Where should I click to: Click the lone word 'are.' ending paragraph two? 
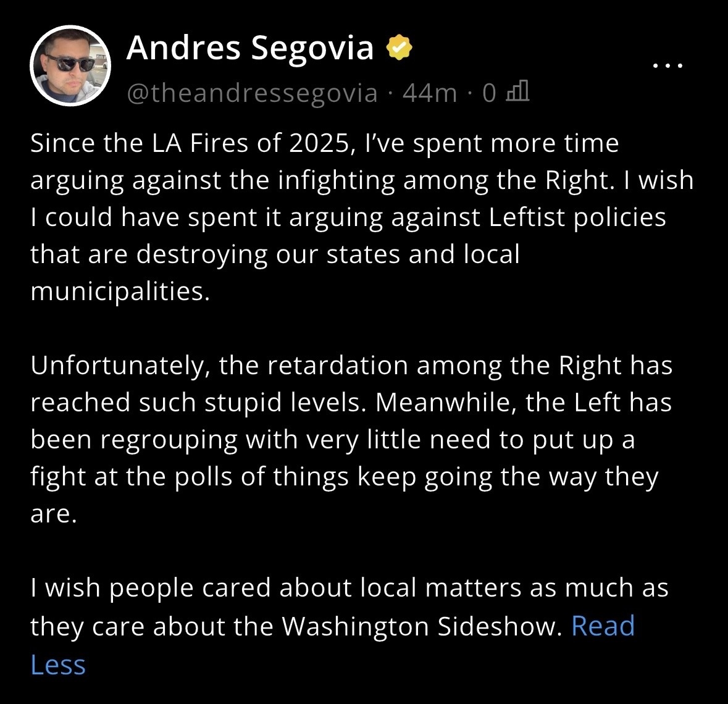[x=54, y=514]
